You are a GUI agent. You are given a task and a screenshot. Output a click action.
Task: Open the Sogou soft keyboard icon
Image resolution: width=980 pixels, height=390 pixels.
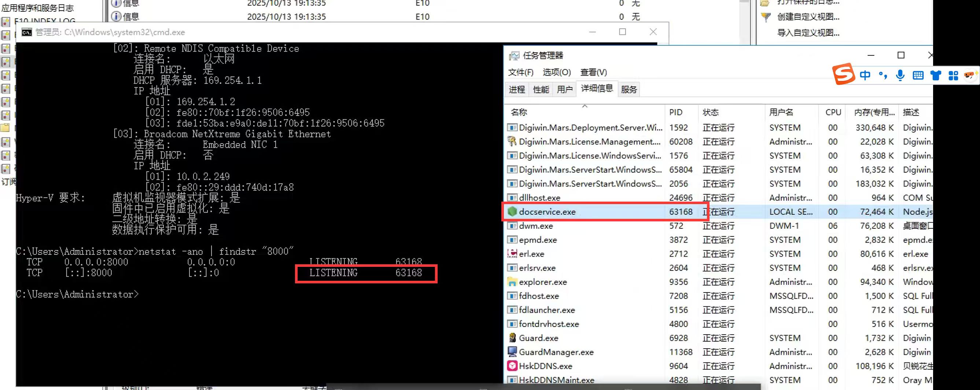[918, 76]
